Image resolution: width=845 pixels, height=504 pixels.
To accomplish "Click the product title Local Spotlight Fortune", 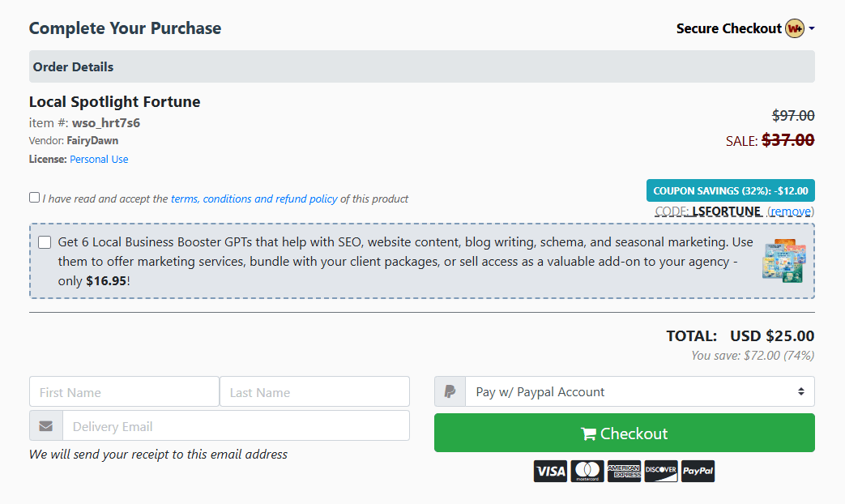I will pos(115,102).
